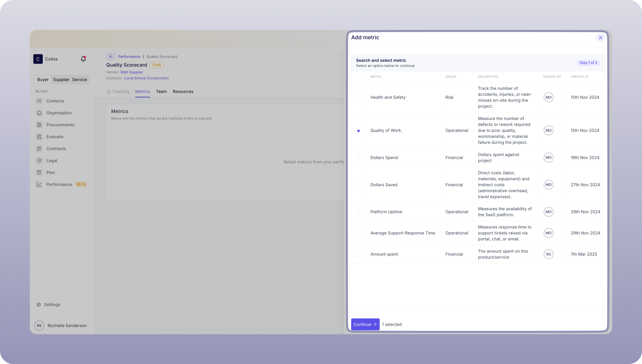Click the 'Platform Uptime' metric name
The image size is (642, 364).
[386, 212]
